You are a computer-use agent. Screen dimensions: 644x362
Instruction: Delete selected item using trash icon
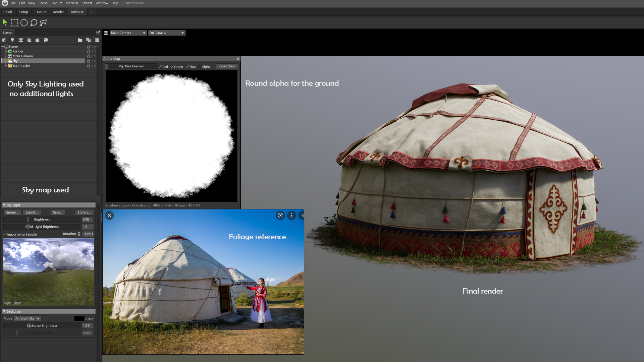click(x=97, y=40)
